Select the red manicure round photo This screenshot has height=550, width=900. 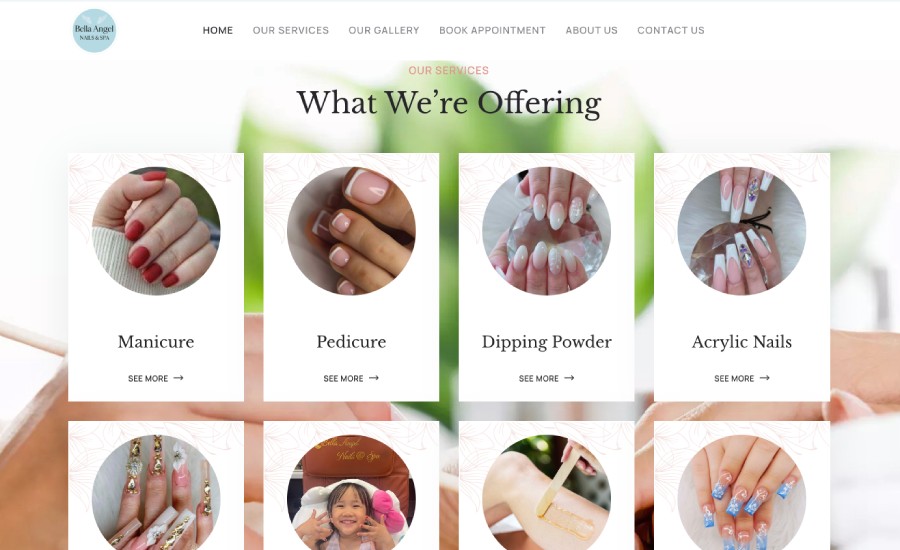coord(156,231)
